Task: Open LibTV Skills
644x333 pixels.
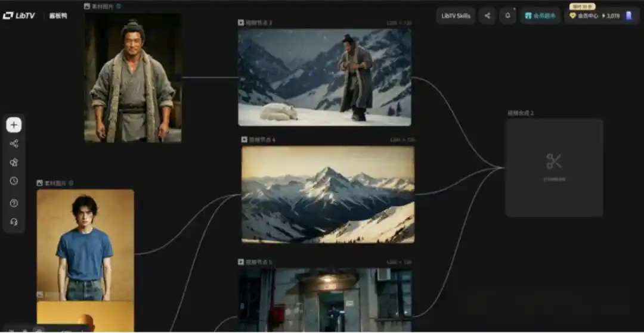Action: (x=456, y=16)
